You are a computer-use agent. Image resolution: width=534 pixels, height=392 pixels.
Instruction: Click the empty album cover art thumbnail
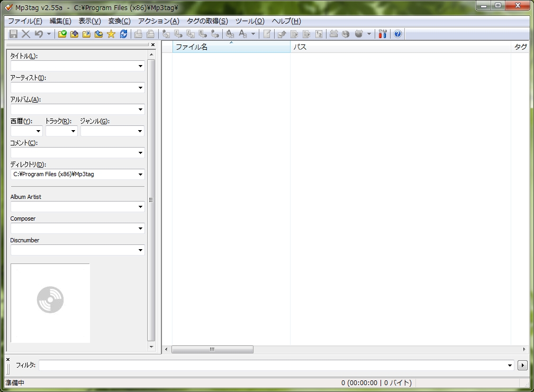(50, 303)
